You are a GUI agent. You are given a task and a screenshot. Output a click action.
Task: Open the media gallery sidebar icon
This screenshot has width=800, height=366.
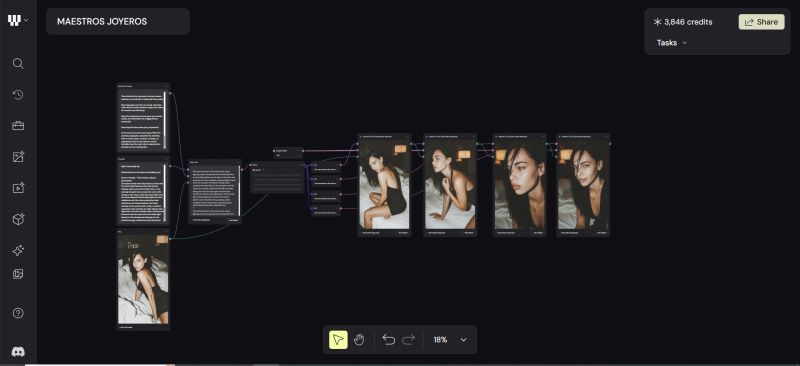(x=18, y=274)
